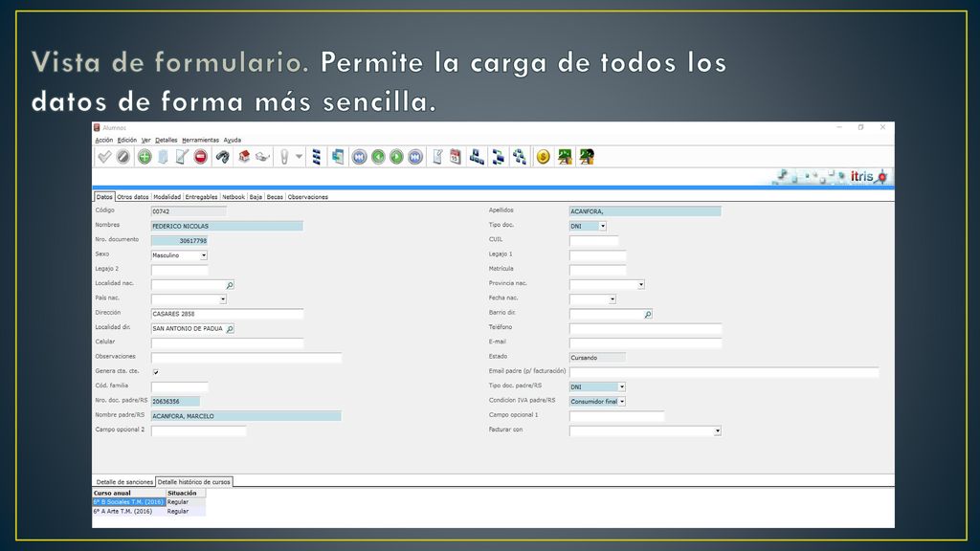Open the Ayuda menu
This screenshot has height=551, width=980.
pos(233,140)
